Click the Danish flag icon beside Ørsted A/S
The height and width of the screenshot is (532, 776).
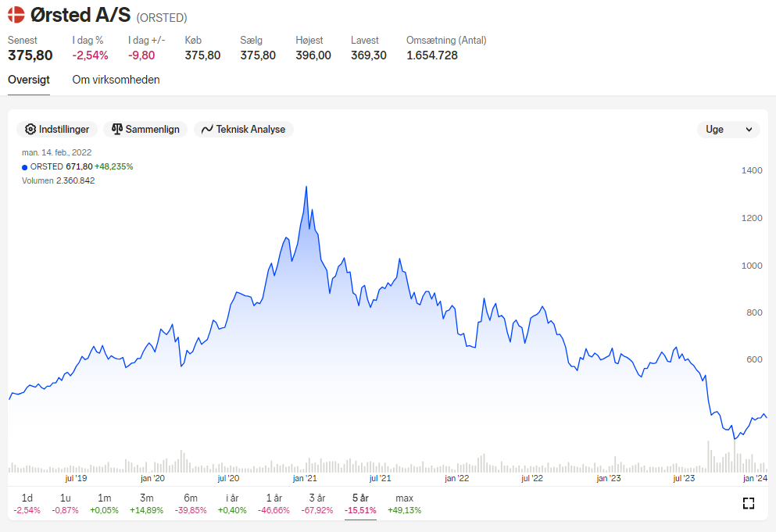click(16, 15)
